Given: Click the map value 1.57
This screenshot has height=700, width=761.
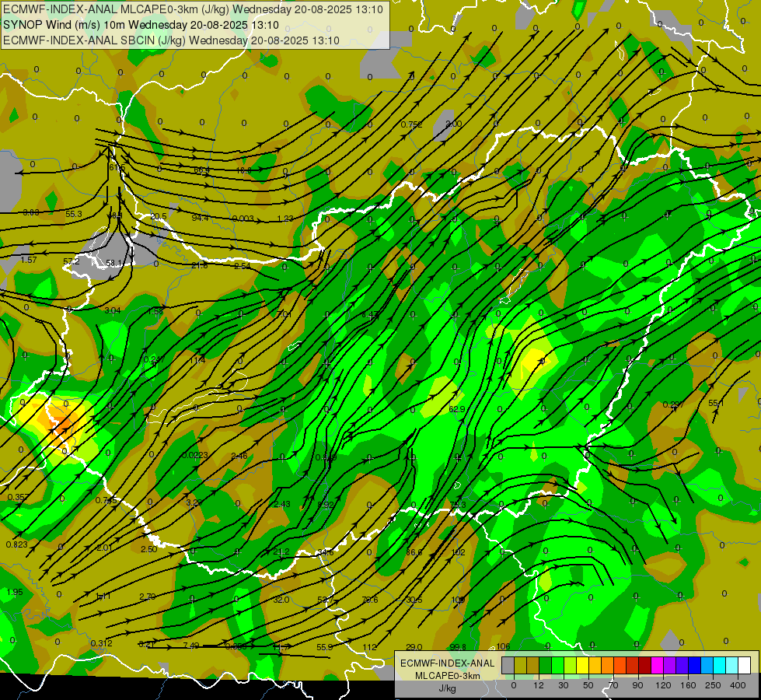Looking at the screenshot, I should click(29, 260).
